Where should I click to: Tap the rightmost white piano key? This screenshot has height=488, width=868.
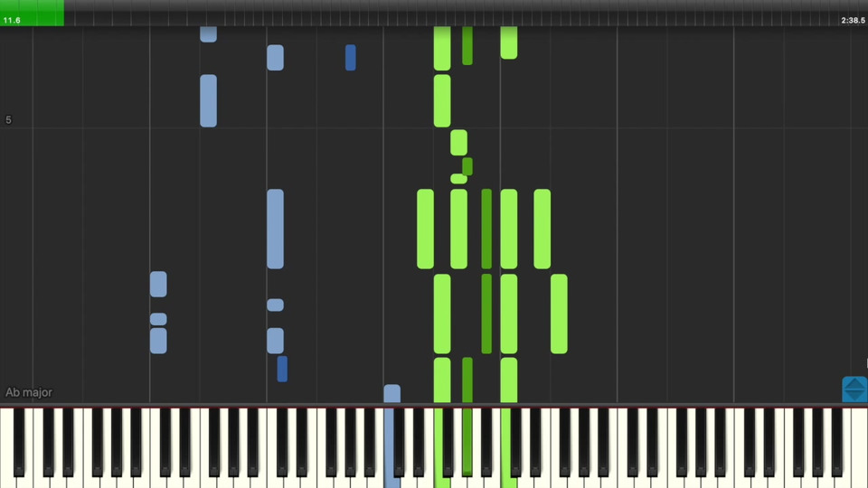pyautogui.click(x=860, y=448)
